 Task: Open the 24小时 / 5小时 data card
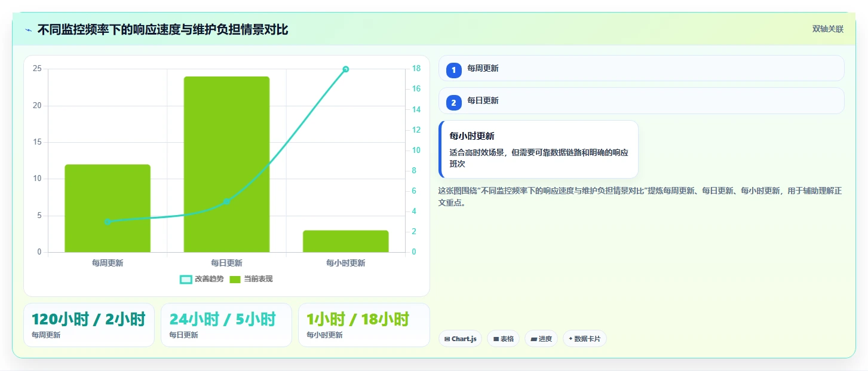click(x=226, y=325)
